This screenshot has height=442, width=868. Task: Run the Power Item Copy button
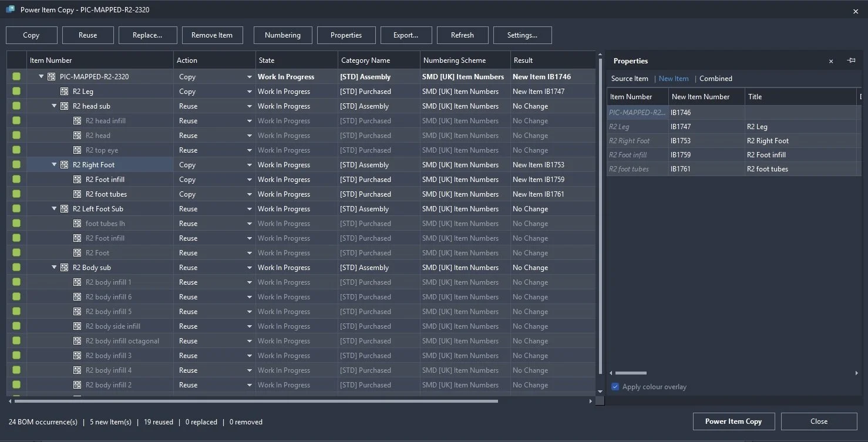[734, 421]
